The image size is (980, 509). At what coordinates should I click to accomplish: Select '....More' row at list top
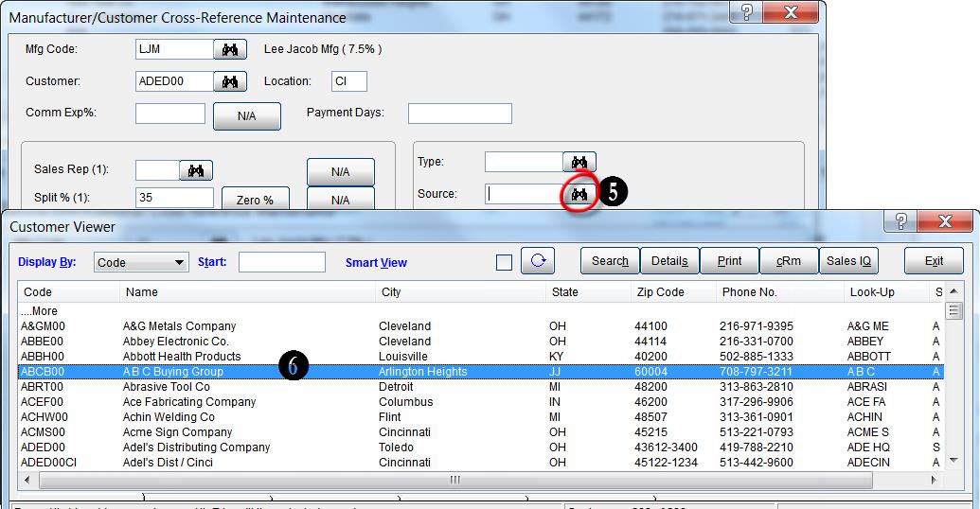click(x=481, y=311)
